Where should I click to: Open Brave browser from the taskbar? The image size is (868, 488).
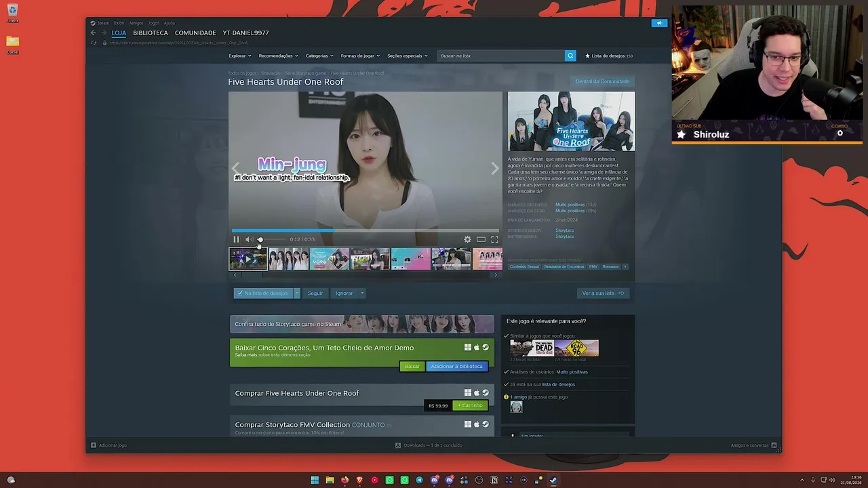click(359, 480)
